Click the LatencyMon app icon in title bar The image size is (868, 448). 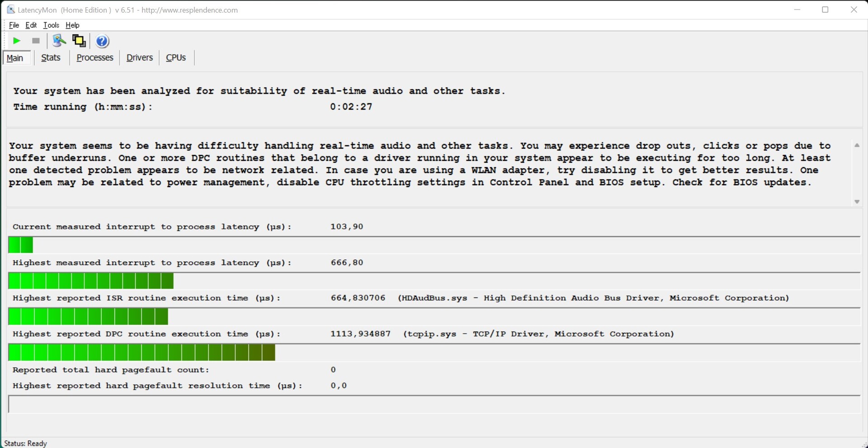tap(11, 9)
